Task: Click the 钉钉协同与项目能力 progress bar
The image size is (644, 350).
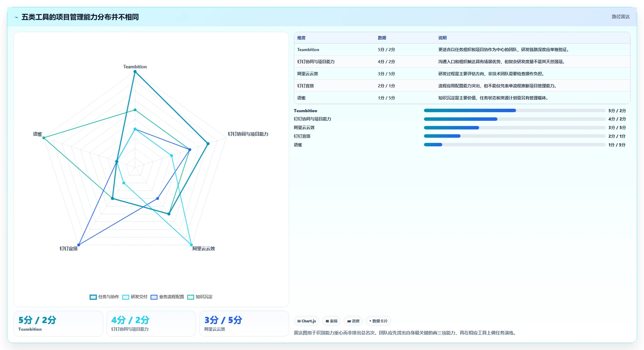Action: [514, 119]
